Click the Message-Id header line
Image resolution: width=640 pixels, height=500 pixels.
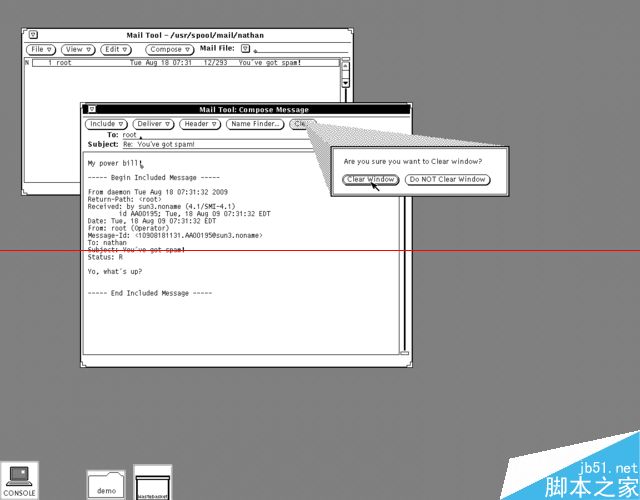pyautogui.click(x=175, y=236)
